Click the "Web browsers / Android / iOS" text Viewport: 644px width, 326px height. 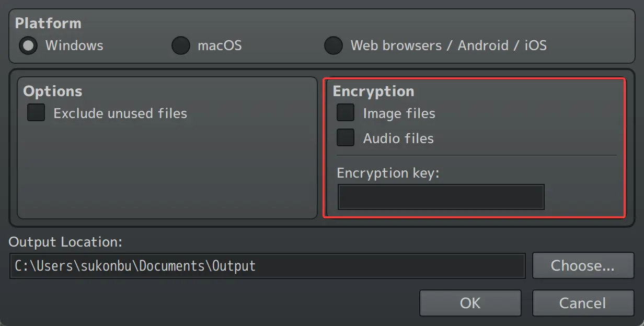448,45
